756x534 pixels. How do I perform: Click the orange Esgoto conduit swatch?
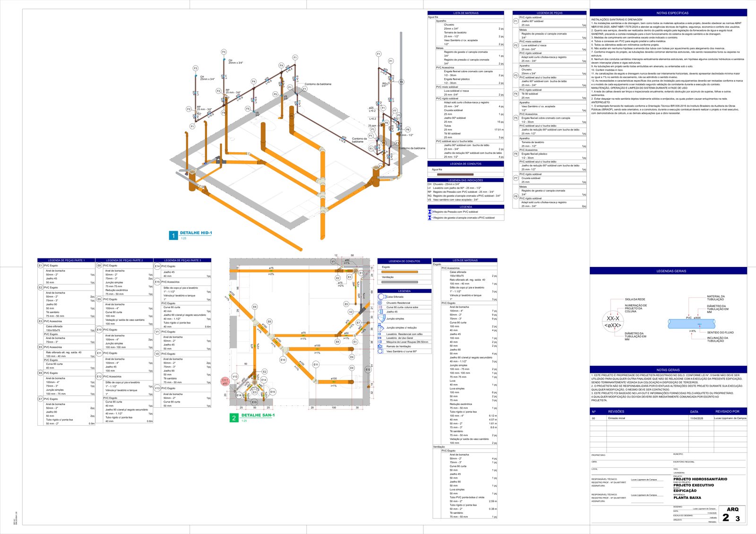pyautogui.click(x=399, y=272)
